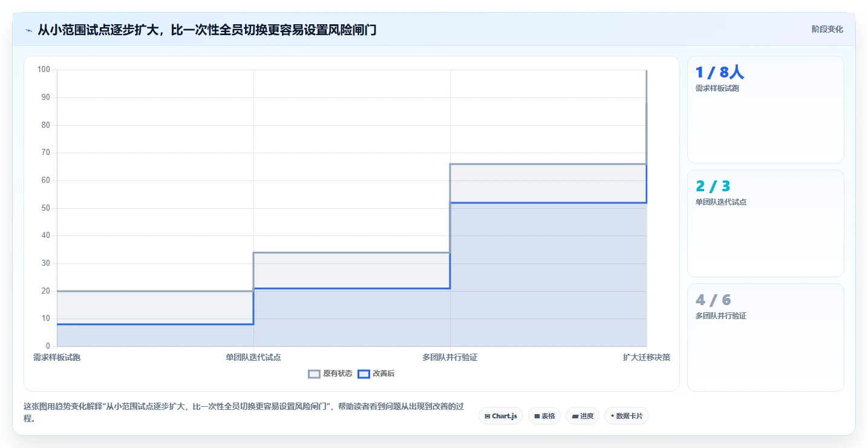Click the 进度 tag
868x448 pixels.
click(582, 416)
